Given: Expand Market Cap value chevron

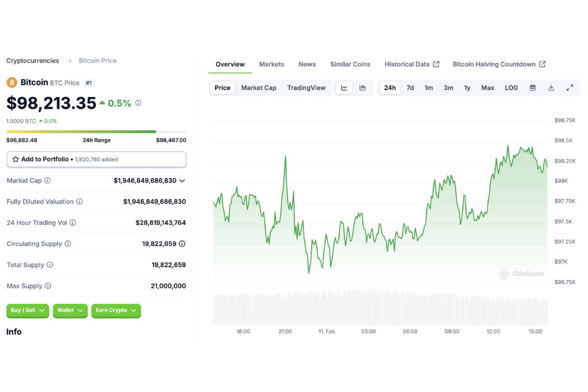Looking at the screenshot, I should pyautogui.click(x=182, y=181).
